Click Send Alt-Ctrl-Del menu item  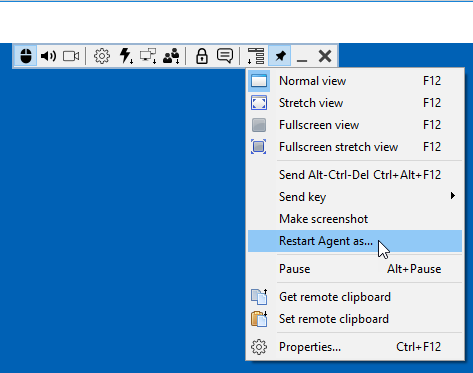pyautogui.click(x=355, y=175)
